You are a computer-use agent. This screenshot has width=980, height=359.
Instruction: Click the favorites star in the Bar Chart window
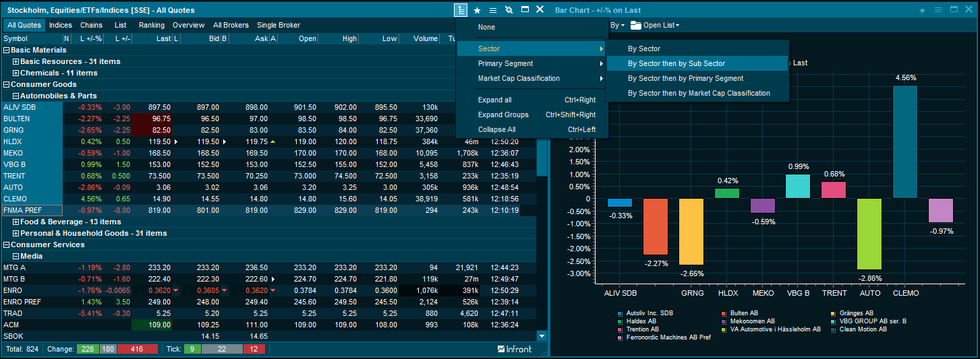tap(922, 10)
